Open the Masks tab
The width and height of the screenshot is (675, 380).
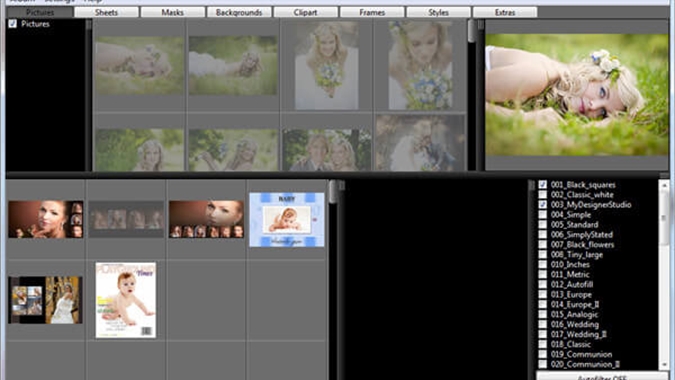[173, 12]
